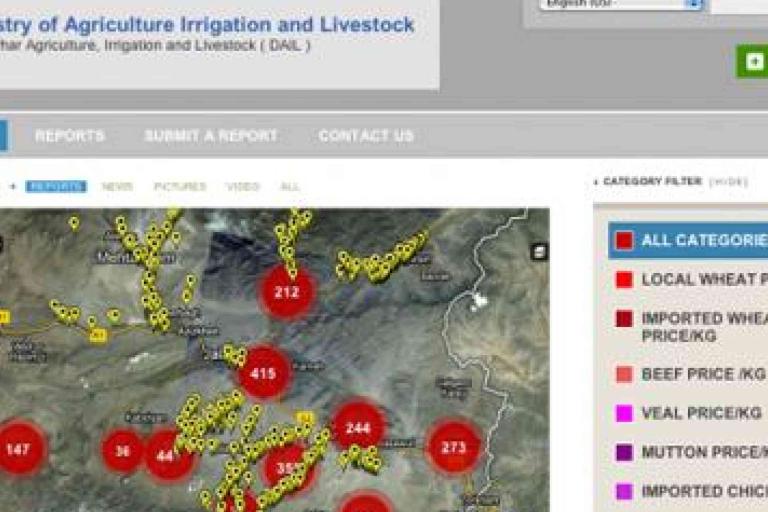Open the language dropdown
768x512 pixels.
(x=622, y=4)
